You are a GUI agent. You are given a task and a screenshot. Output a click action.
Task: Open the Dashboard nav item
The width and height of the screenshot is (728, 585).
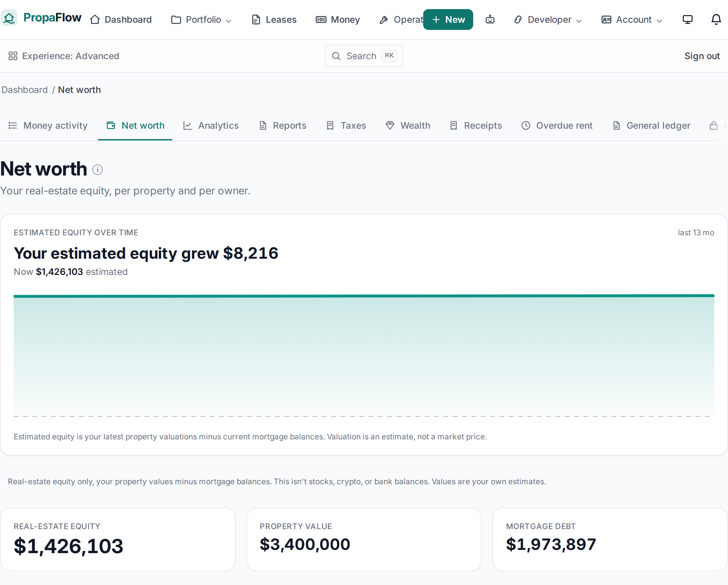(121, 19)
